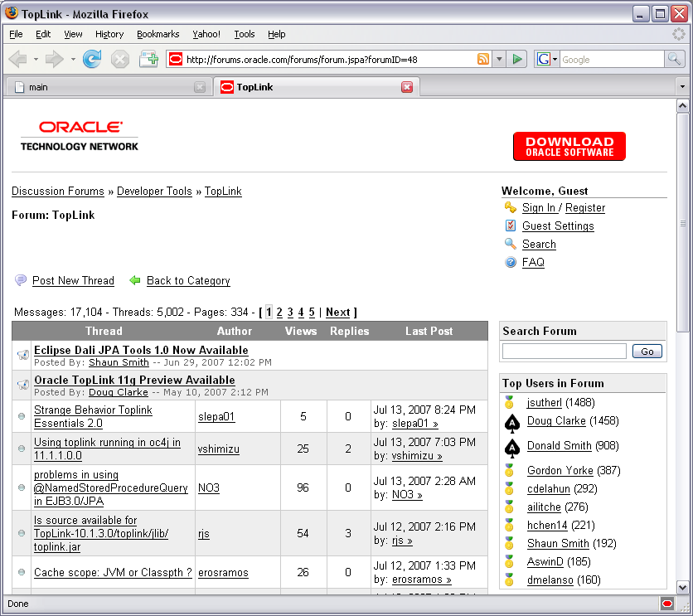Screen dimensions: 693x616
Task: Open the Guest Settings link
Action: coord(558,226)
